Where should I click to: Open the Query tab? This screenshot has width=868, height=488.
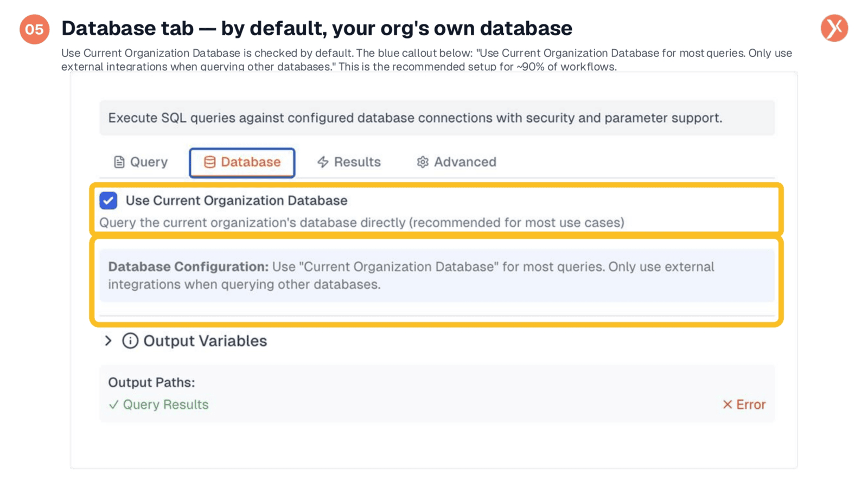tap(141, 162)
